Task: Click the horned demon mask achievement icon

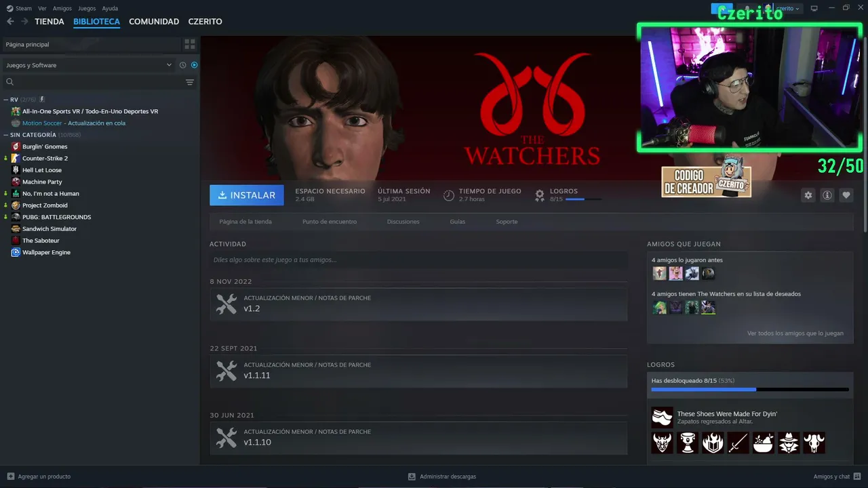Action: pyautogui.click(x=663, y=443)
